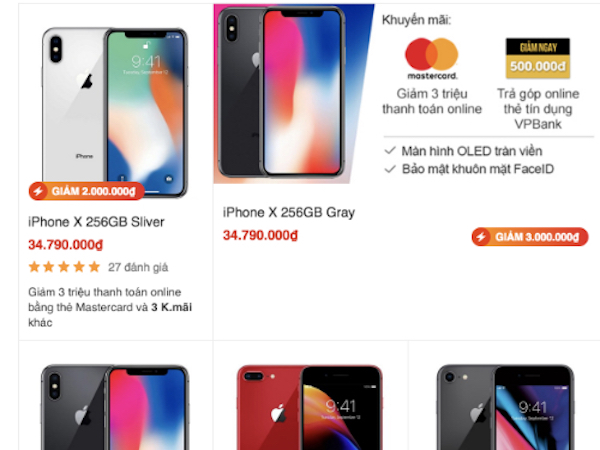Open the space gray iPhone 8 thumbnail
600x450 pixels.
click(x=505, y=407)
